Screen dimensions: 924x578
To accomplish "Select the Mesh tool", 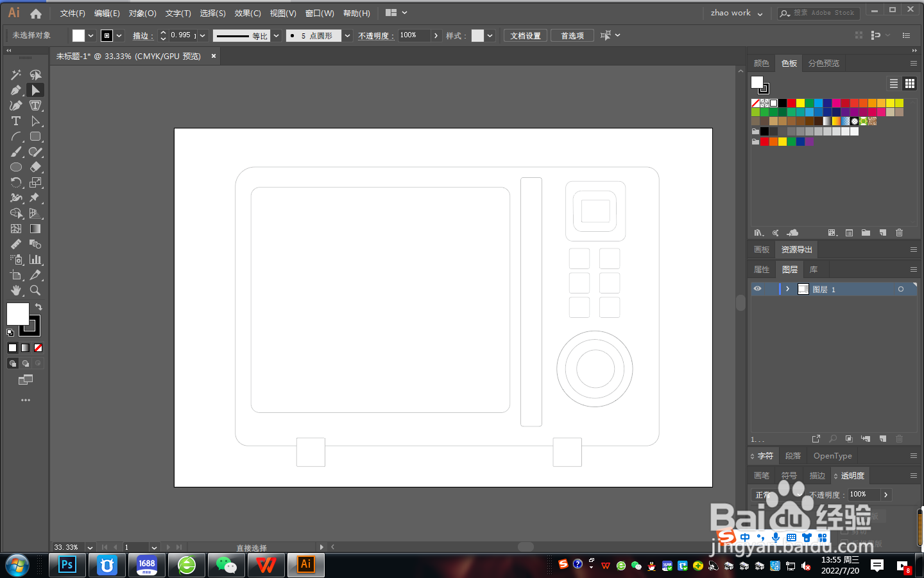I will (x=16, y=229).
